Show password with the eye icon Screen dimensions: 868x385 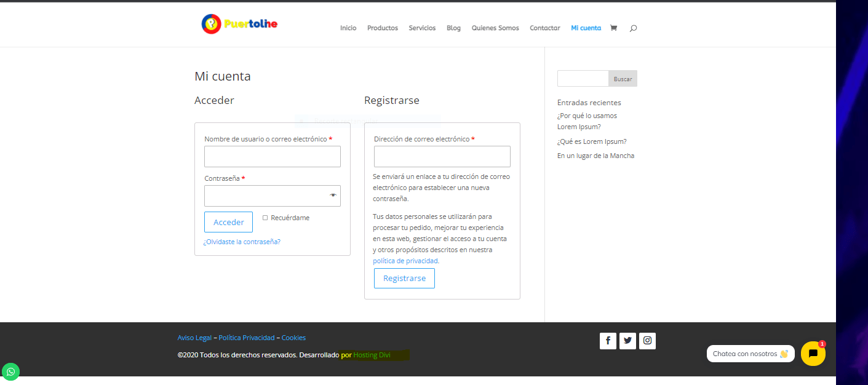333,195
